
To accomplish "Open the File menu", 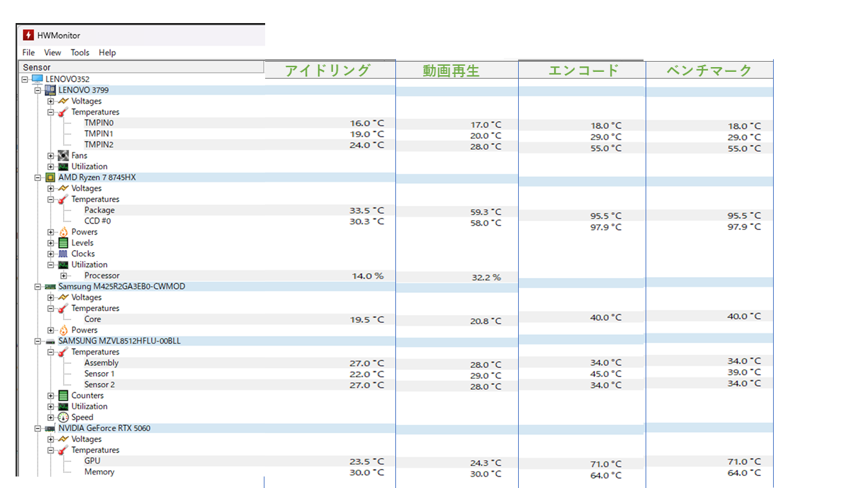I will 28,53.
